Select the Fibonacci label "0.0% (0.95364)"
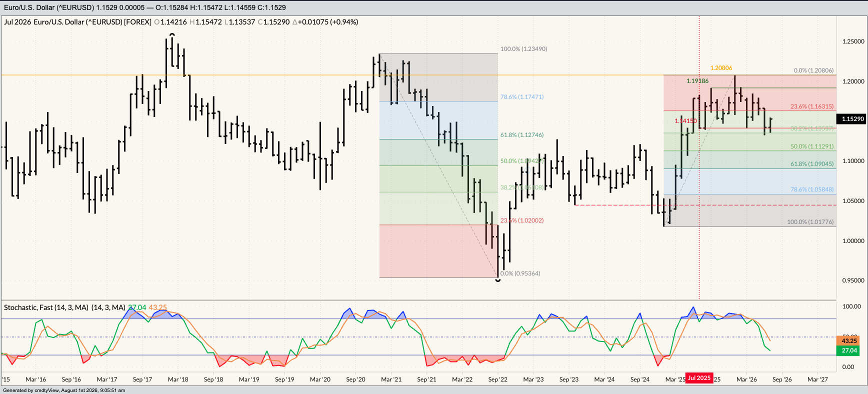This screenshot has height=394, width=868. (x=520, y=273)
